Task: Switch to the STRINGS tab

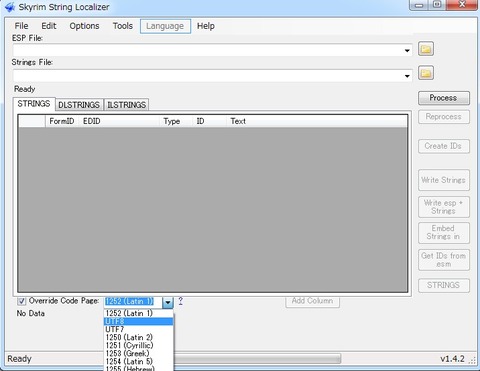Action: (34, 104)
